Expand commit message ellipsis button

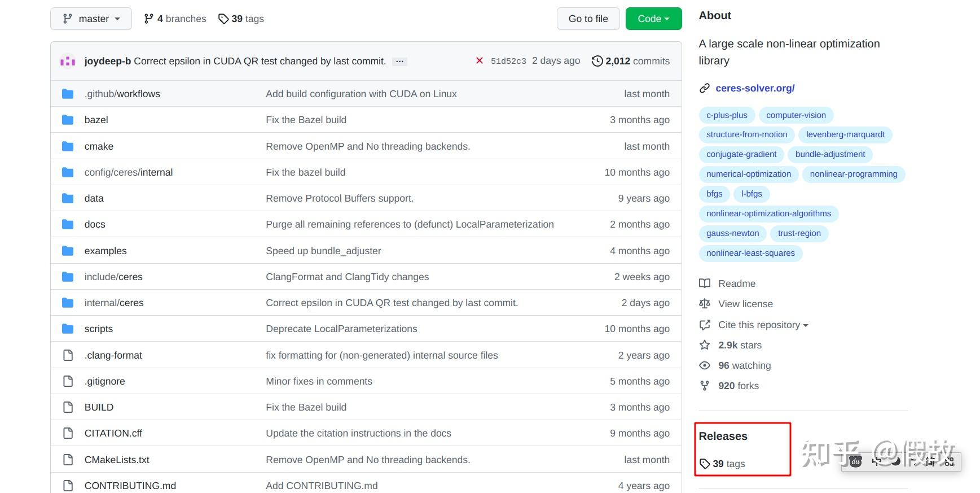point(399,61)
